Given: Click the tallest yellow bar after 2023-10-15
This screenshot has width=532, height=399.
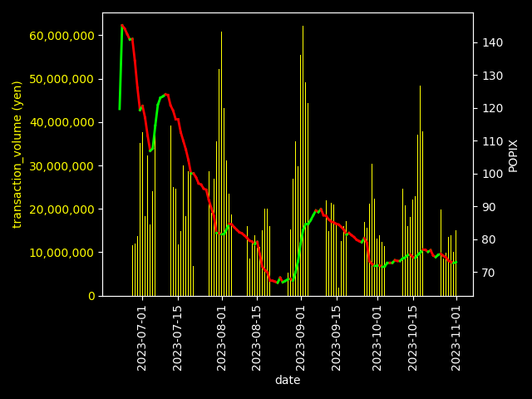Looking at the screenshot, I should pos(420,190).
